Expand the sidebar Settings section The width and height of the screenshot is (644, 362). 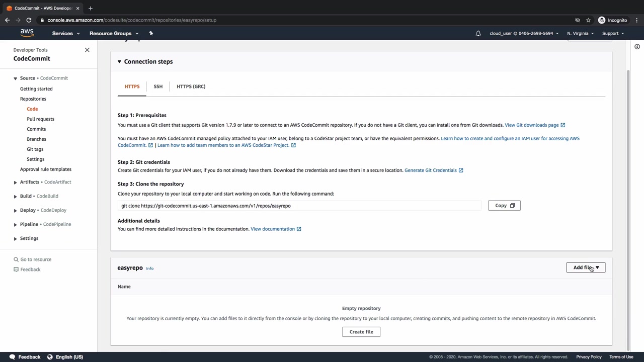15,238
